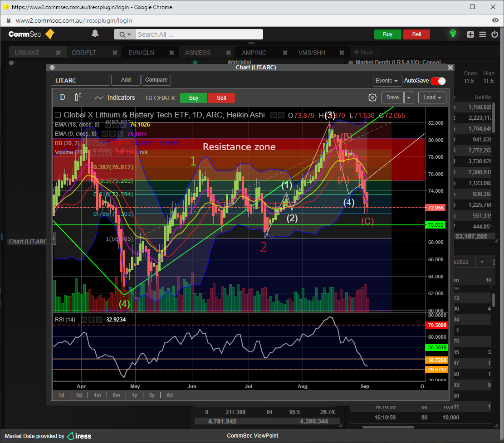The image size is (504, 443).
Task: Select the 6m time range
Action: [116, 395]
